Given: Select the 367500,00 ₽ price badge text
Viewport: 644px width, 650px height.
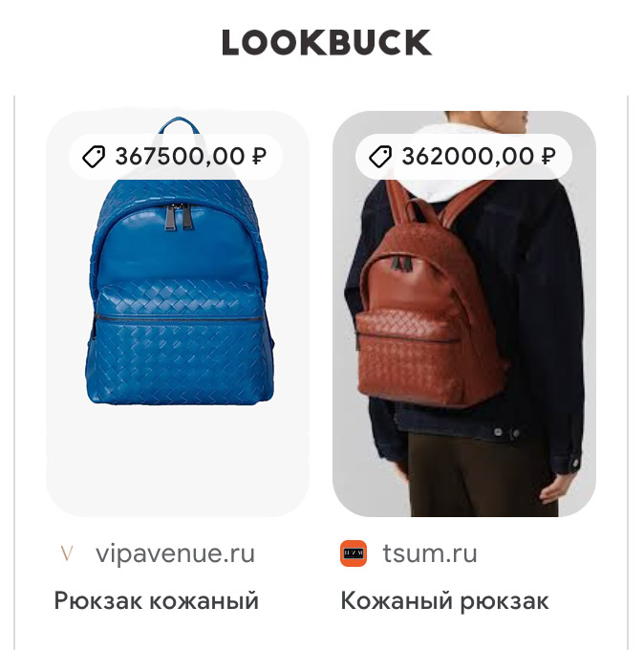Looking at the screenshot, I should [x=191, y=157].
